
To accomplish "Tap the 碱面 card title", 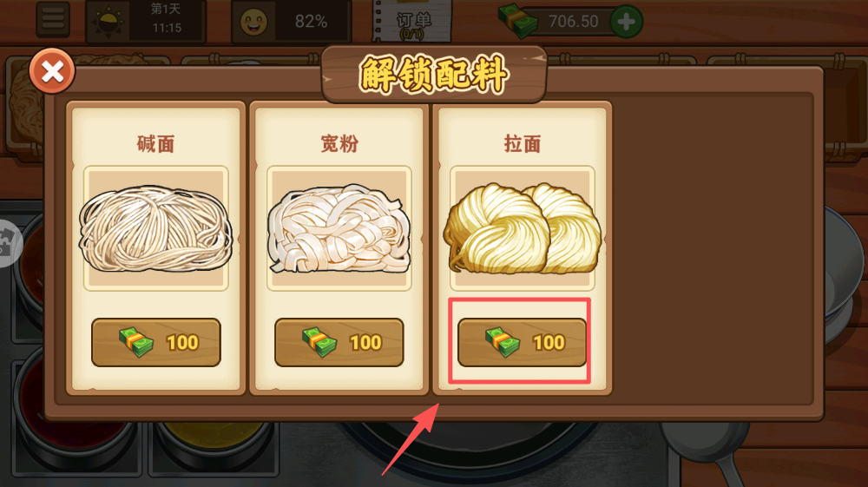I will 155,144.
